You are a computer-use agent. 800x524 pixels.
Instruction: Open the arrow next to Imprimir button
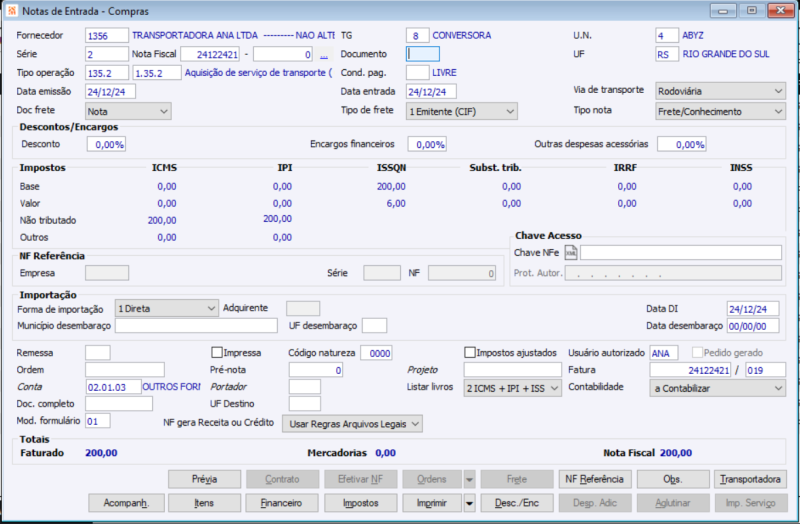coord(469,502)
